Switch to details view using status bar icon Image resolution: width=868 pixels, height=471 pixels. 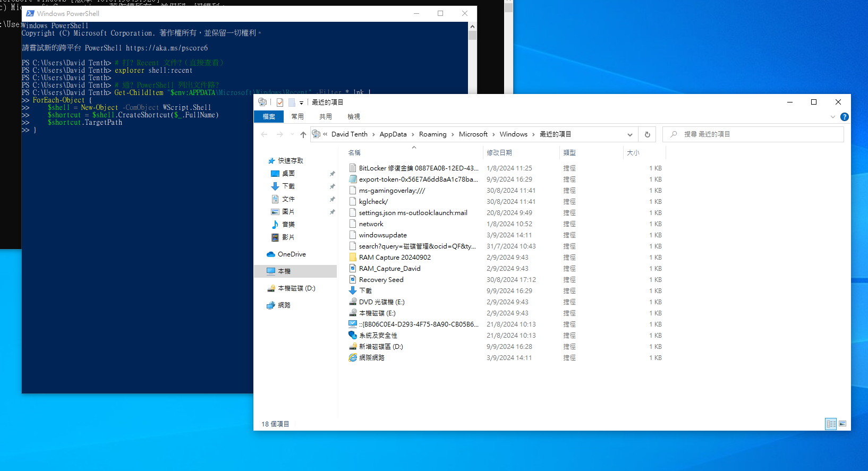tap(831, 424)
